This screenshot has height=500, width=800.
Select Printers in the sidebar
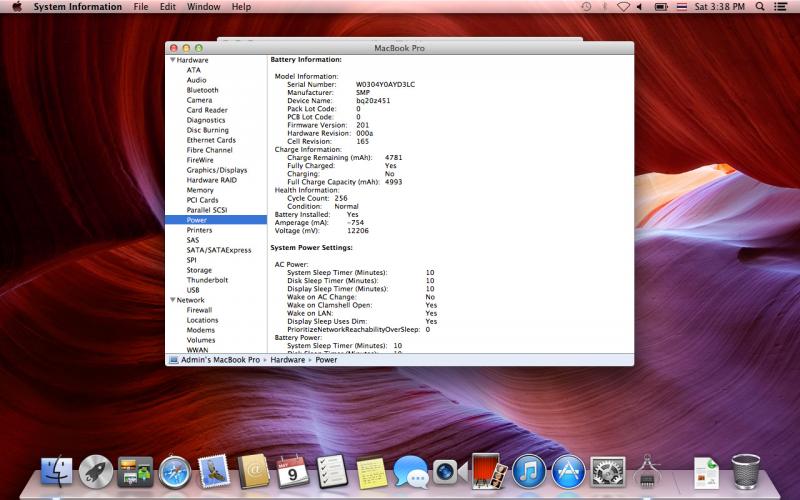(199, 230)
